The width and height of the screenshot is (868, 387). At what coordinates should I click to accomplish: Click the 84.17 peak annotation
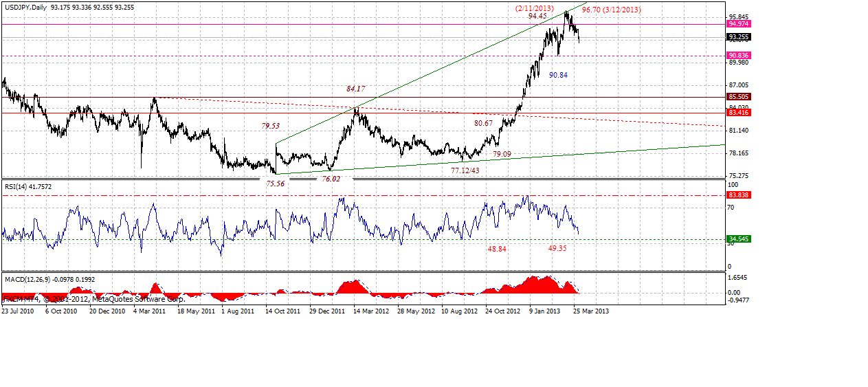(355, 89)
